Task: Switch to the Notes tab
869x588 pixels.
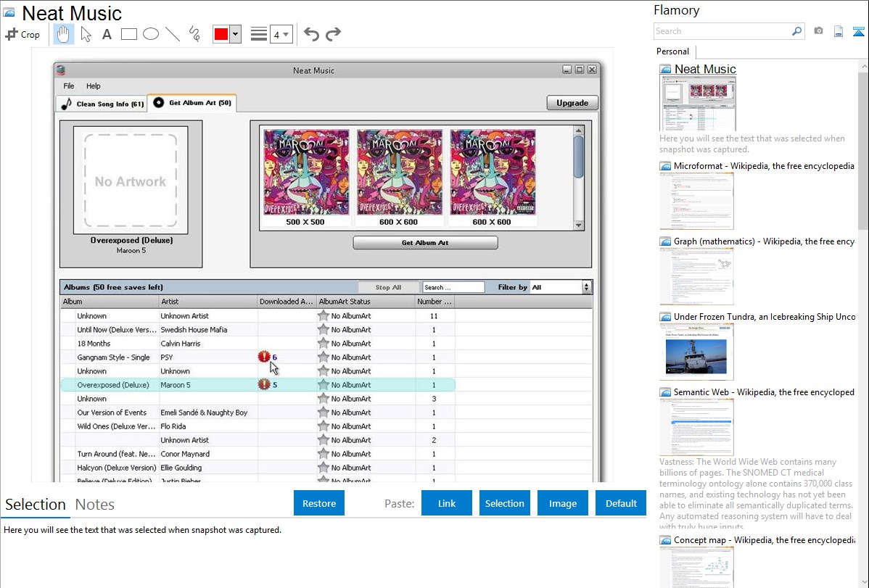Action: click(x=95, y=505)
